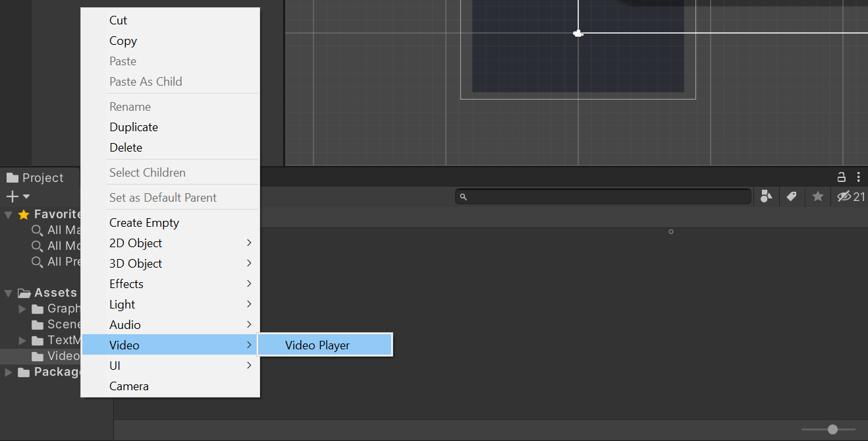Expand the Packages folder arrow
Viewport: 868px width, 441px height.
tap(9, 372)
